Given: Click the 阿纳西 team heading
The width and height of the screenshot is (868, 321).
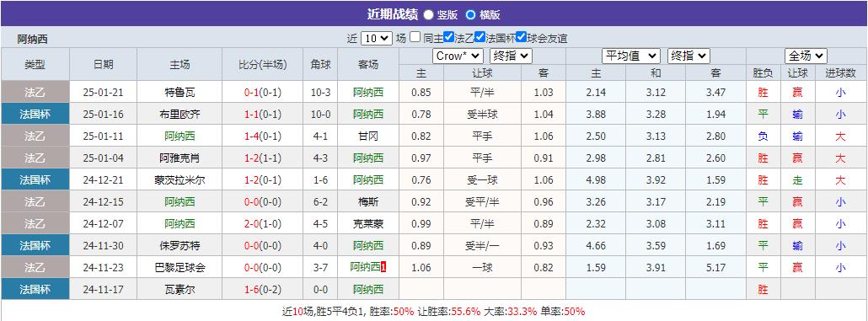Looking at the screenshot, I should coord(33,40).
